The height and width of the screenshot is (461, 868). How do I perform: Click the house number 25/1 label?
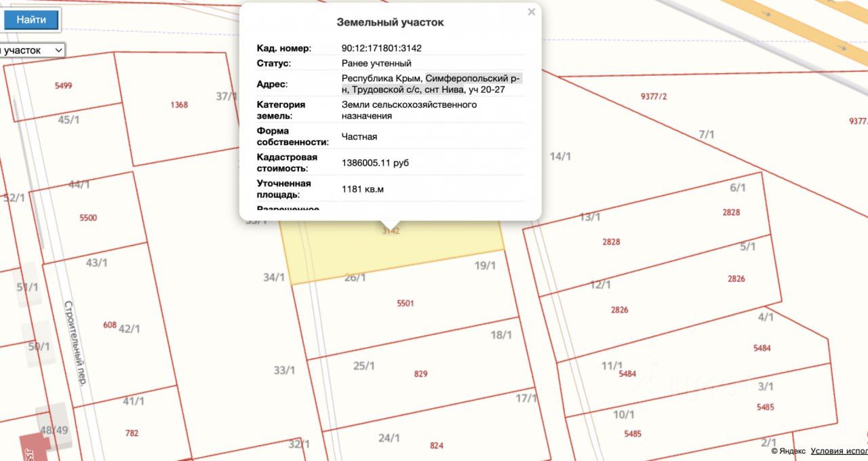tap(364, 365)
